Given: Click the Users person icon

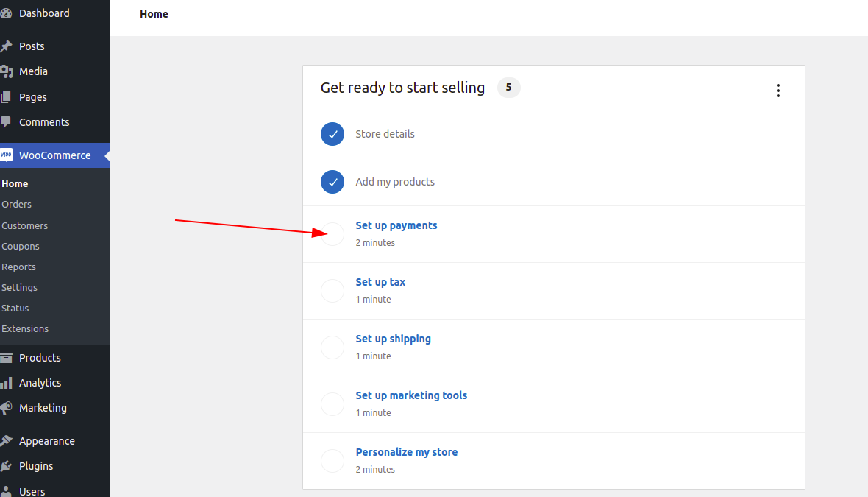Looking at the screenshot, I should pos(6,491).
